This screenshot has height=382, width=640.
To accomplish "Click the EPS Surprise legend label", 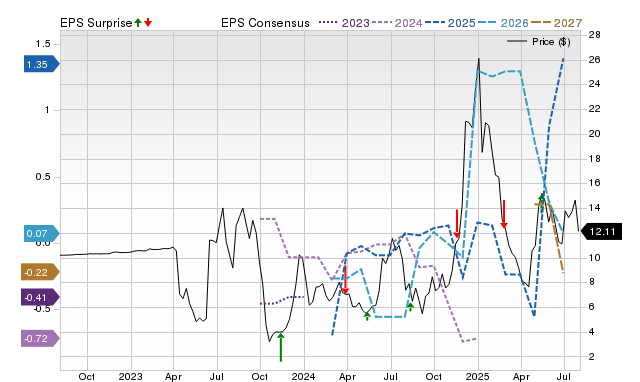I will [96, 23].
